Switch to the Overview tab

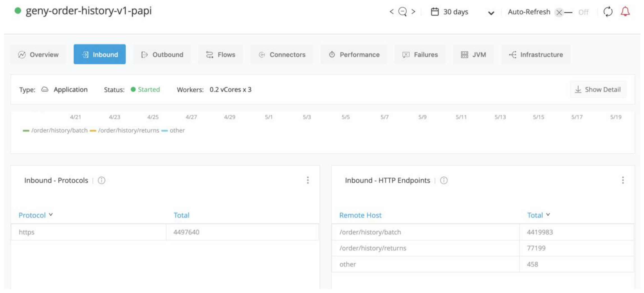coord(38,54)
